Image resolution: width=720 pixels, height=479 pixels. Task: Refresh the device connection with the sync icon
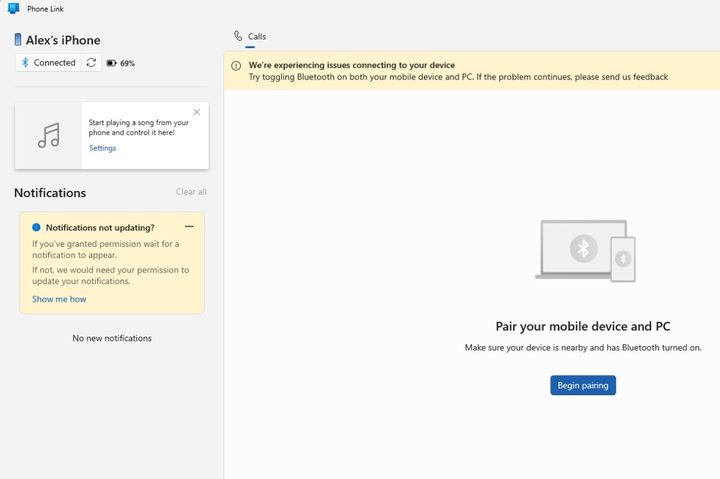(x=91, y=62)
